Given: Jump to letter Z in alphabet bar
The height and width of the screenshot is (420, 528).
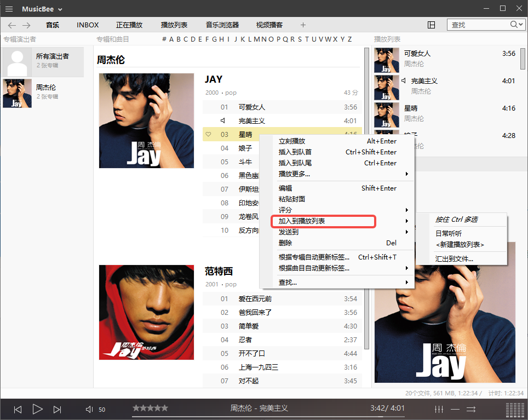Looking at the screenshot, I should click(349, 39).
